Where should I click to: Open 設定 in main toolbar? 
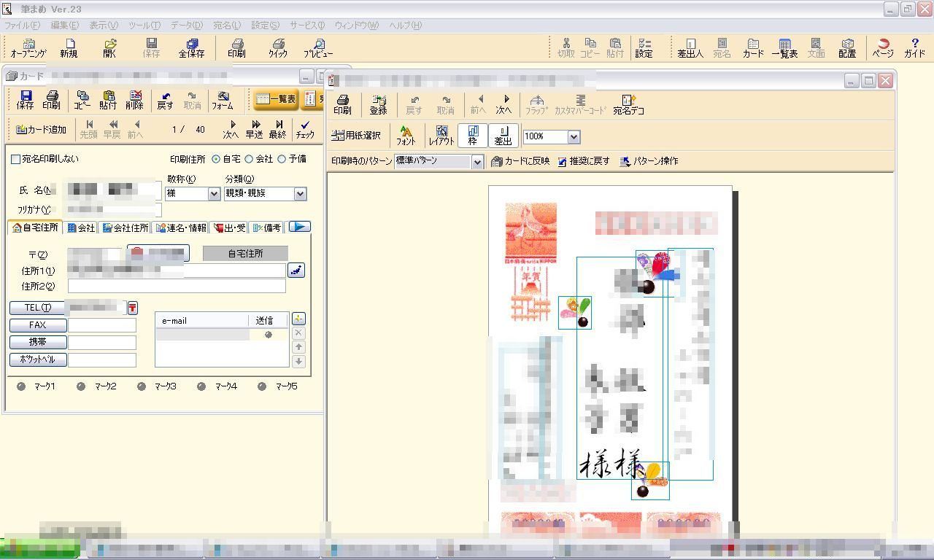(x=644, y=48)
